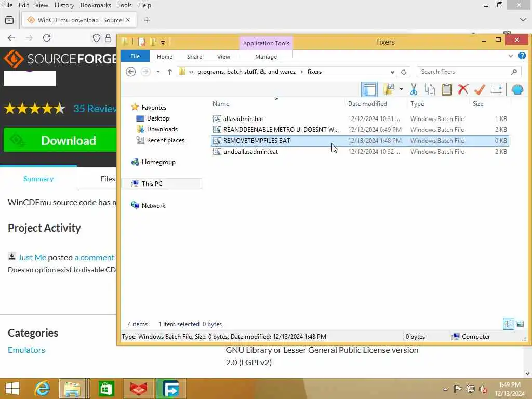Click the orange checkmark Properties icon
Viewport: 532px width, 399px height.
pyautogui.click(x=480, y=89)
